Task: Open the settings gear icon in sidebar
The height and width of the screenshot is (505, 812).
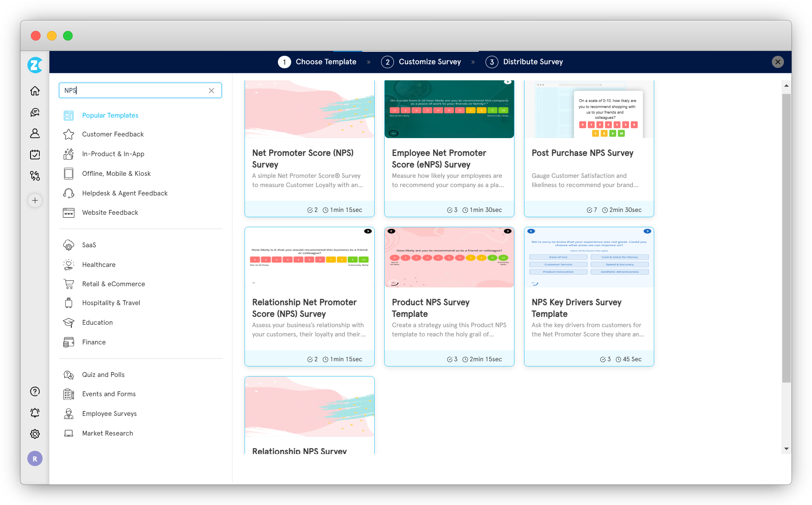Action: pyautogui.click(x=35, y=434)
